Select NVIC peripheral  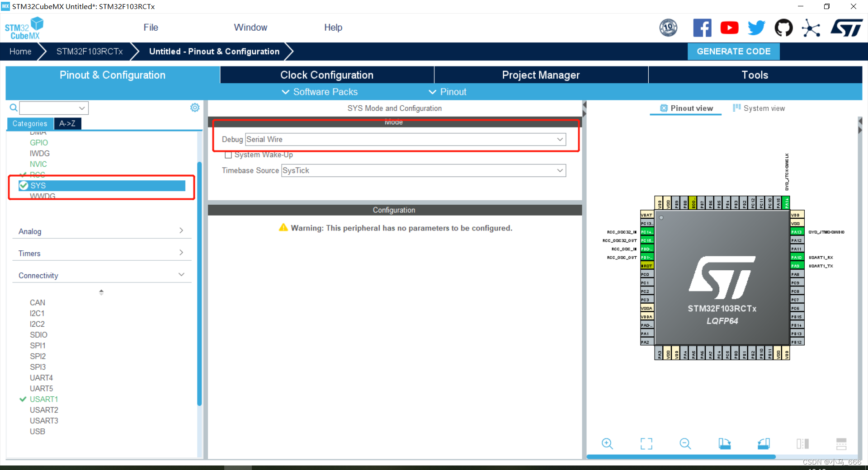click(38, 164)
